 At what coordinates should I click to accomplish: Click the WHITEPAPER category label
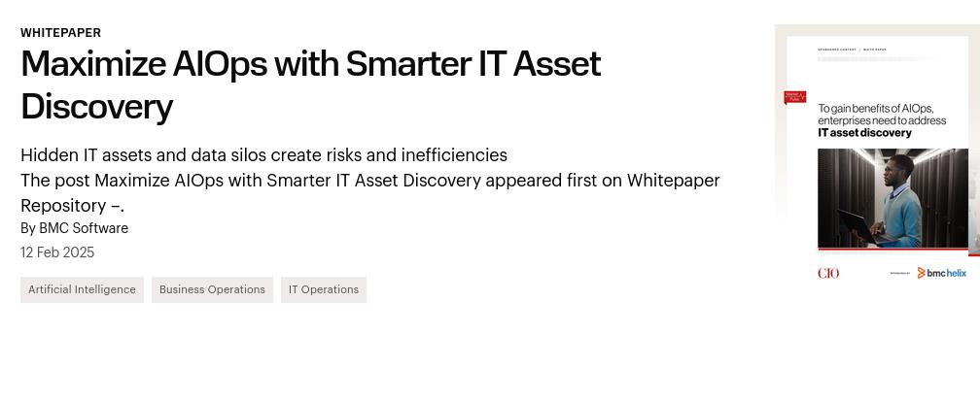point(60,32)
